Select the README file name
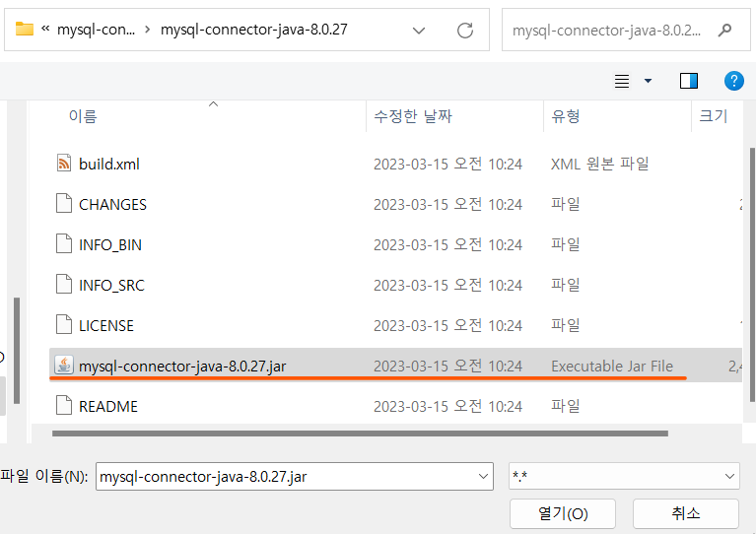The height and width of the screenshot is (534, 756). [x=108, y=407]
